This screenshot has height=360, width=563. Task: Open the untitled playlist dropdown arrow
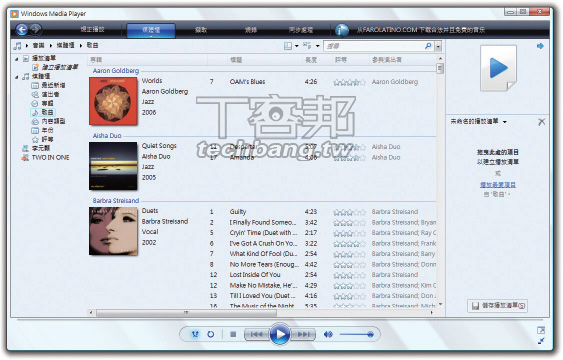coord(505,122)
